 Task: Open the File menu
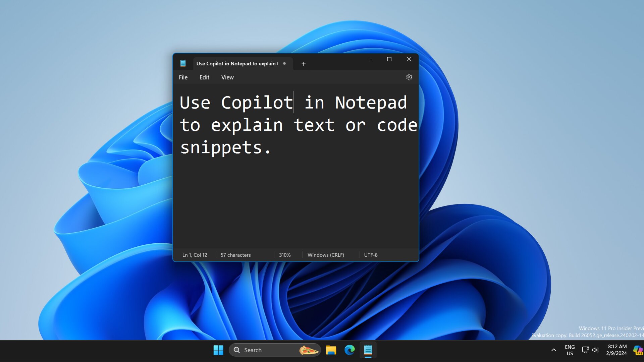tap(183, 77)
